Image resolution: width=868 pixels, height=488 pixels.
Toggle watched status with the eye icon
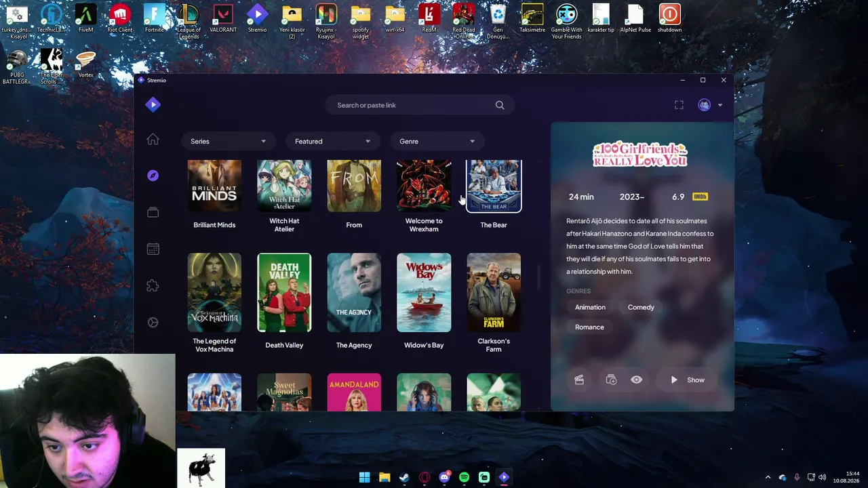click(x=636, y=380)
